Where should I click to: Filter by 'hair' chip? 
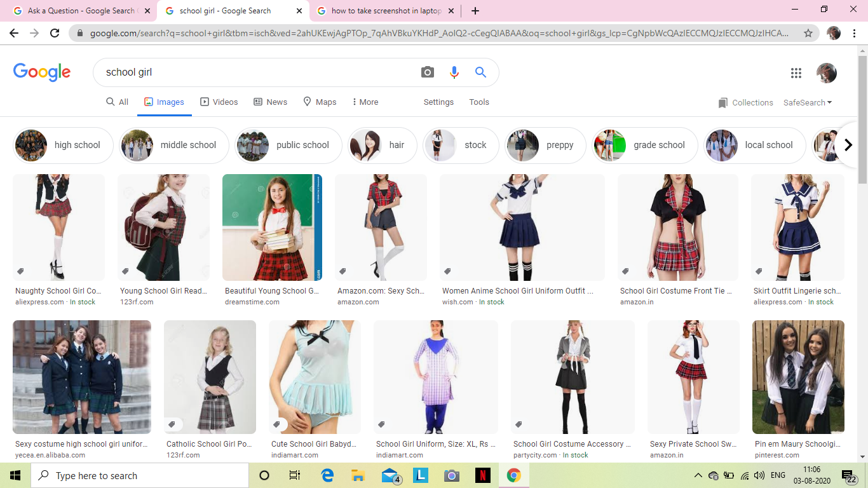[x=383, y=145]
